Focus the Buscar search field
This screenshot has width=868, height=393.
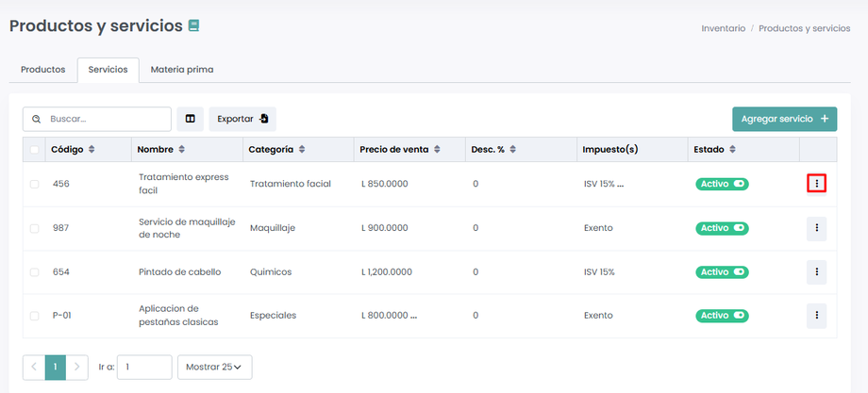(x=106, y=119)
